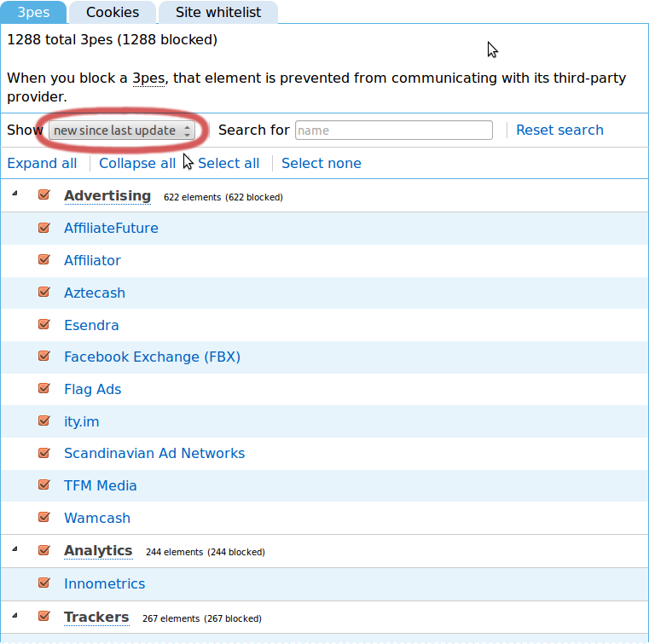Viewport: 649px width, 644px height.
Task: Collapse the Analytics category arrow
Action: pos(14,550)
